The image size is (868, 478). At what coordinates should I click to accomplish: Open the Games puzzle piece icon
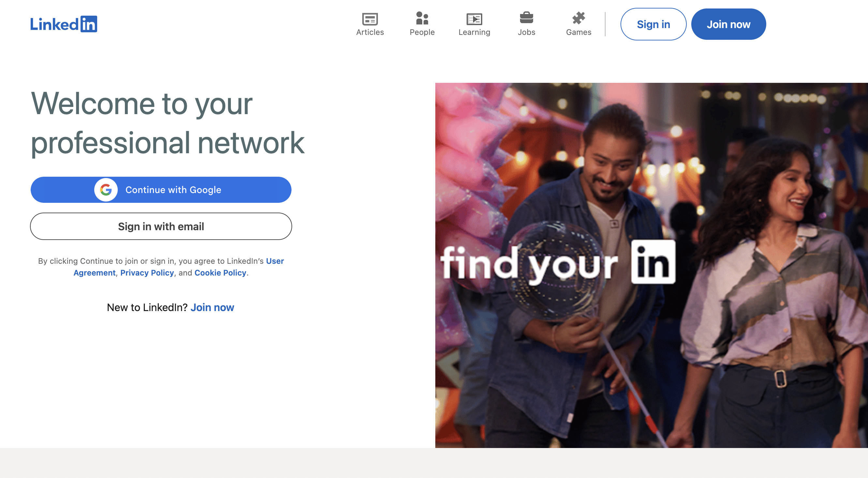tap(578, 18)
